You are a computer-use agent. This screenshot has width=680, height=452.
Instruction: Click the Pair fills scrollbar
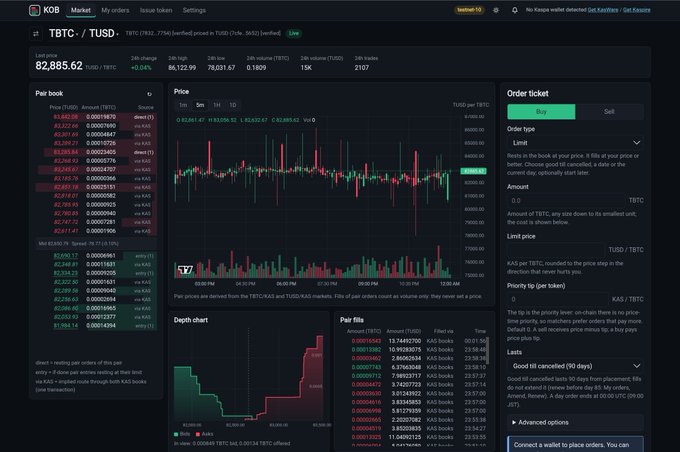coord(488,350)
